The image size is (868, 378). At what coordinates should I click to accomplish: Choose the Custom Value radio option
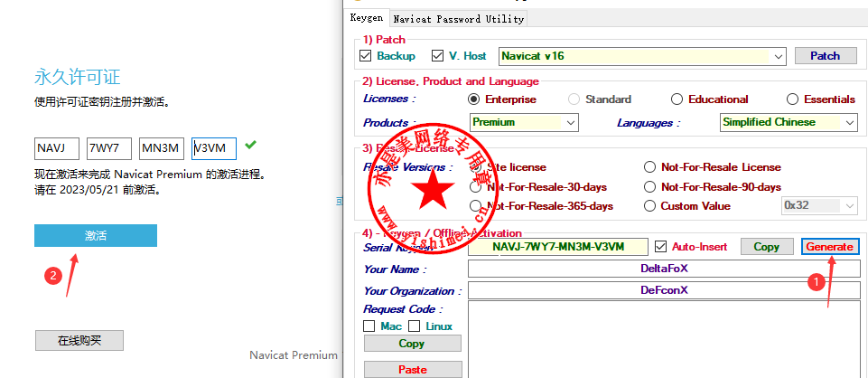(x=650, y=205)
